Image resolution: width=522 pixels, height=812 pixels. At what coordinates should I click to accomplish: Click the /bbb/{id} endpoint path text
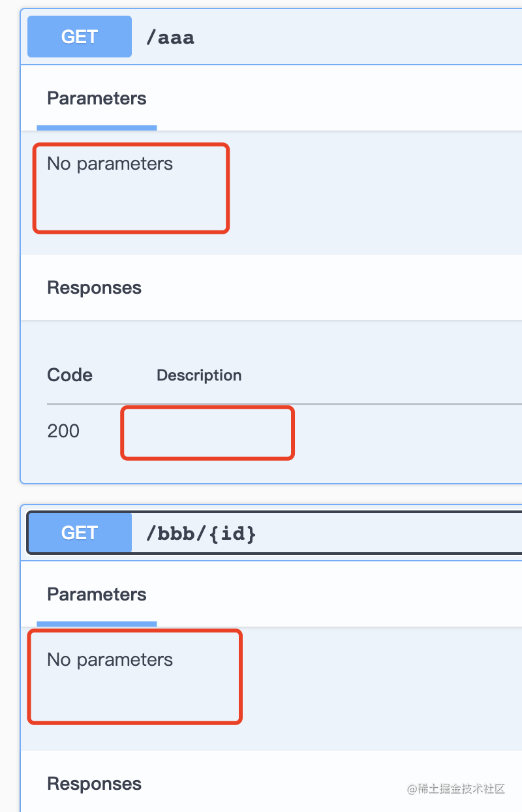(x=201, y=533)
